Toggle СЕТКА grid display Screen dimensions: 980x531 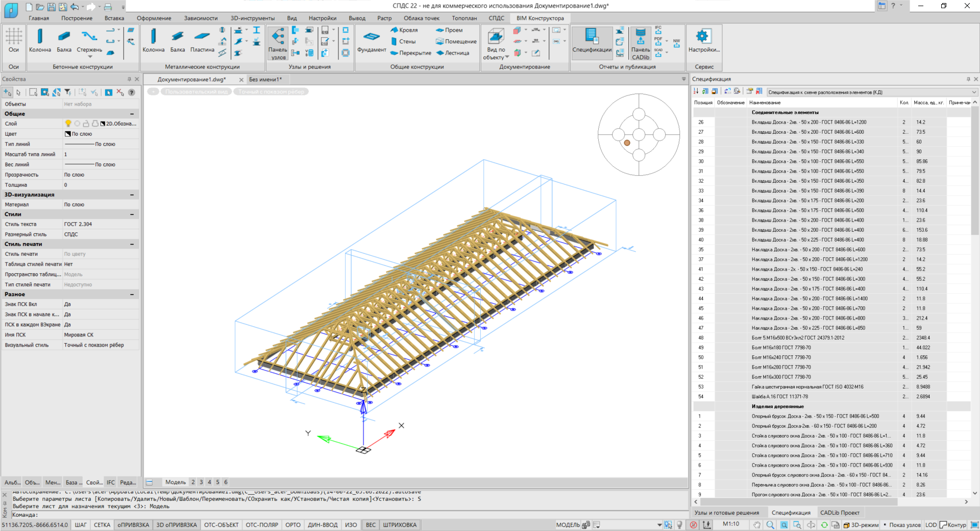pos(102,525)
